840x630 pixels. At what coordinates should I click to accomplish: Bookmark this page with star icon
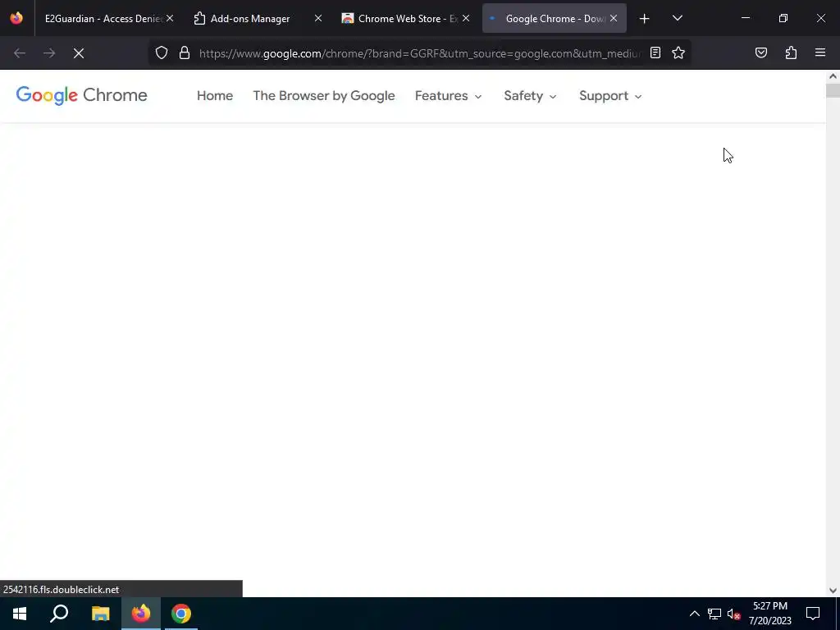678,52
